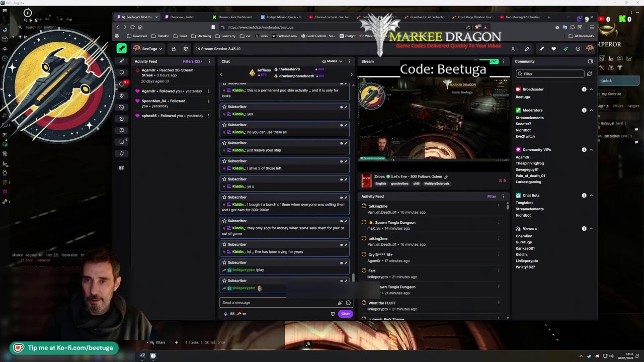
Task: Highlight the 'yes' message star
Action: point(225,107)
